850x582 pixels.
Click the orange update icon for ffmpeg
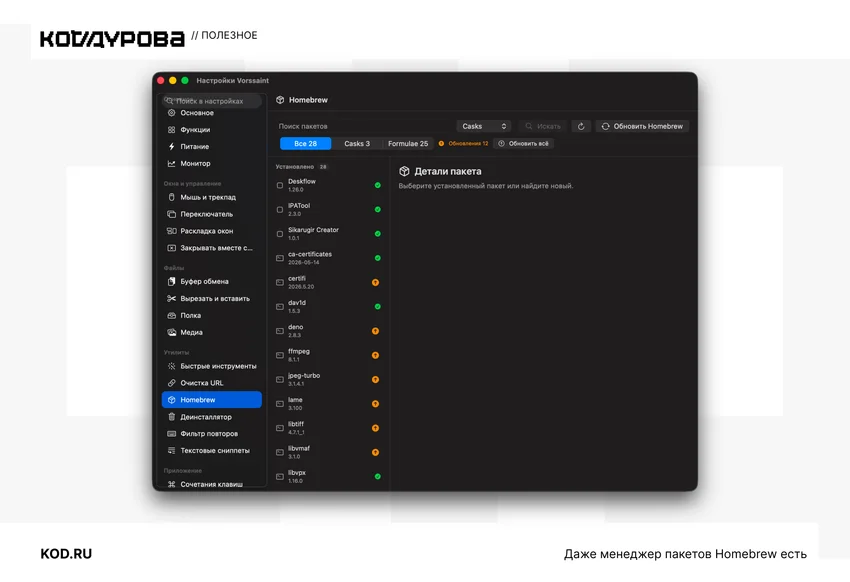point(375,355)
